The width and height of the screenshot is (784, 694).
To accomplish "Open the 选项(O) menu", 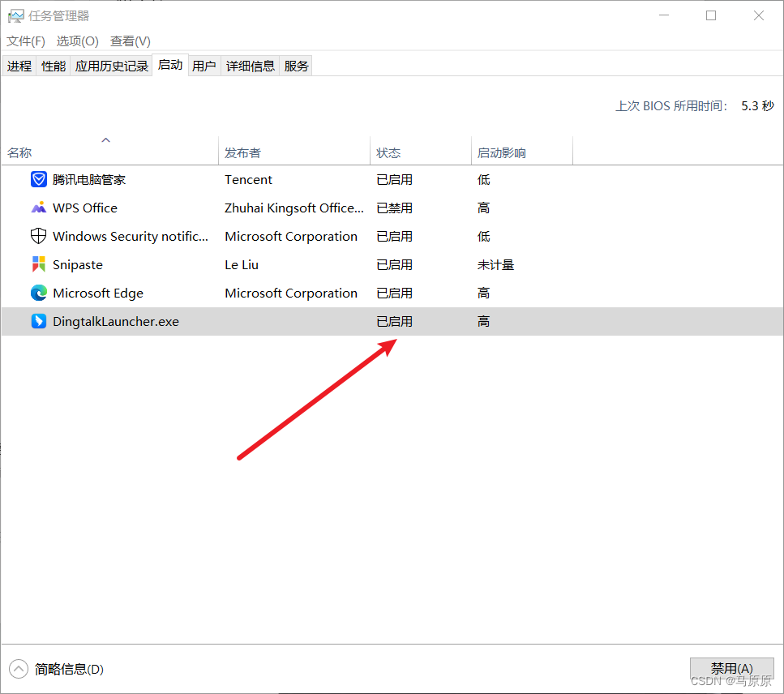I will [x=78, y=41].
